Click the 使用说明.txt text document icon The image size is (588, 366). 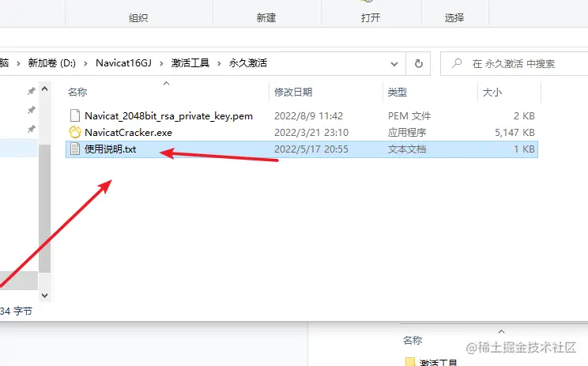(75, 149)
